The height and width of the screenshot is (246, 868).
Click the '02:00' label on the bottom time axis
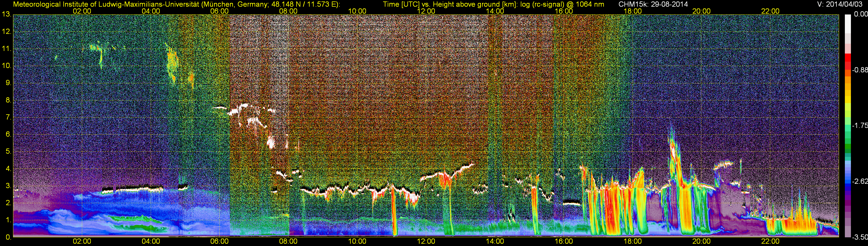(x=82, y=241)
